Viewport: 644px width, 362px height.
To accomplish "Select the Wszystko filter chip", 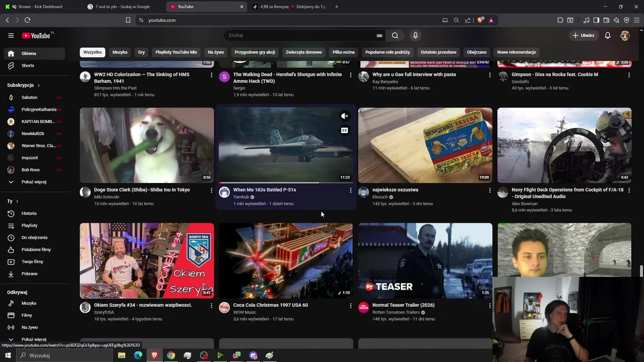I will tap(93, 52).
